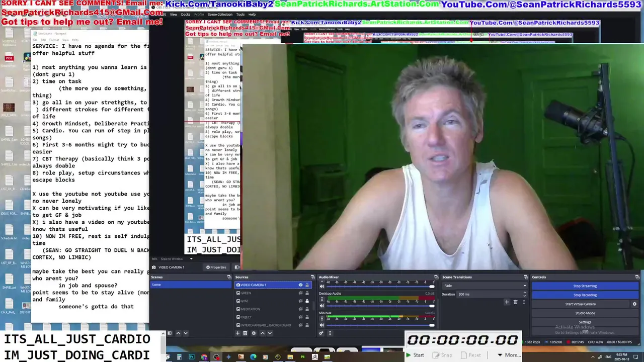Click Stop Streaming

(585, 286)
